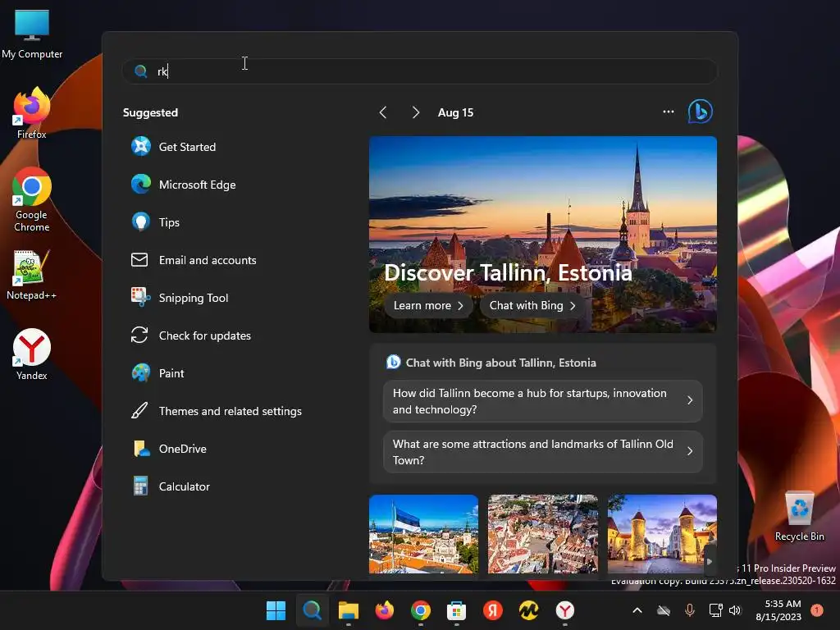
Task: Click the taskbar Search icon
Action: tap(312, 610)
